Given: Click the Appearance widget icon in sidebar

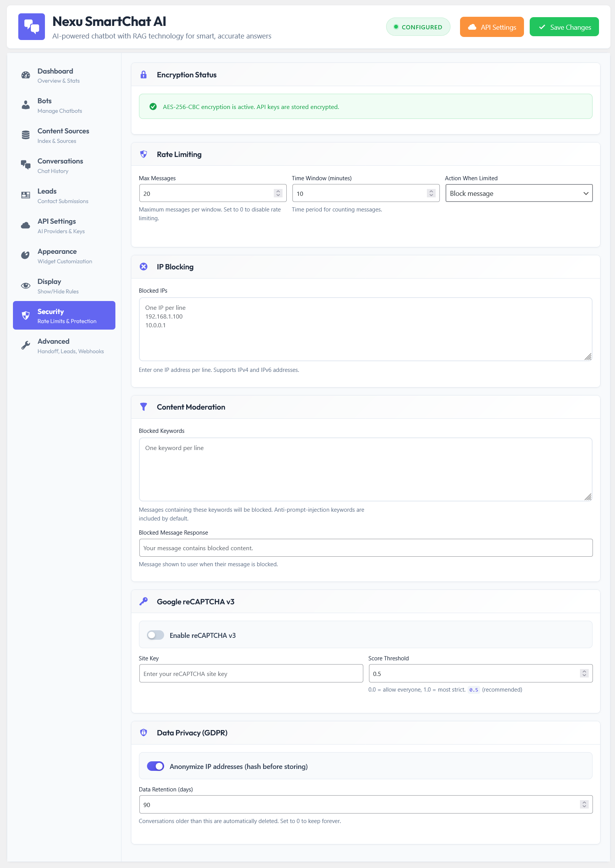Looking at the screenshot, I should pos(26,255).
